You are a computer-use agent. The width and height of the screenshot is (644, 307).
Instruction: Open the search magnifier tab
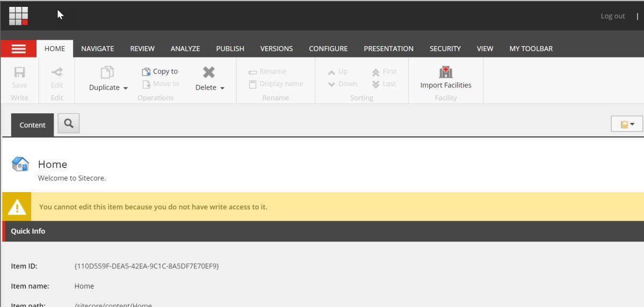point(69,123)
